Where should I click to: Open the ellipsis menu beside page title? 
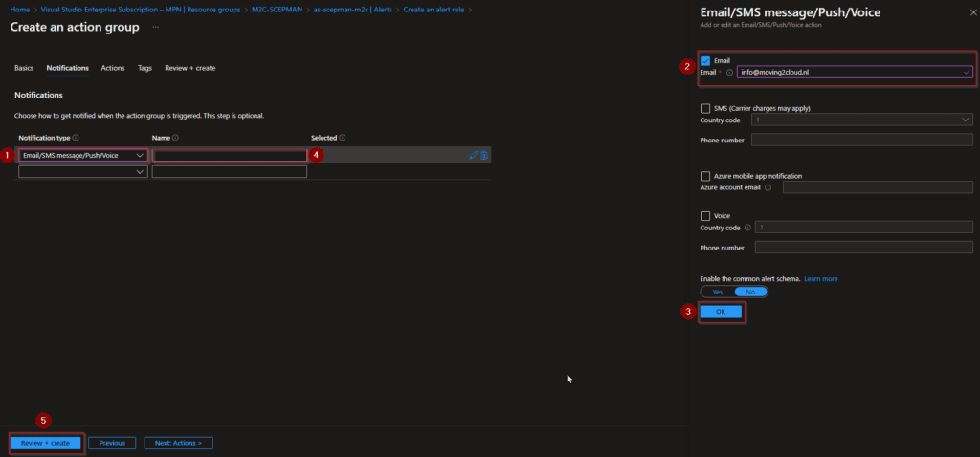tap(155, 27)
